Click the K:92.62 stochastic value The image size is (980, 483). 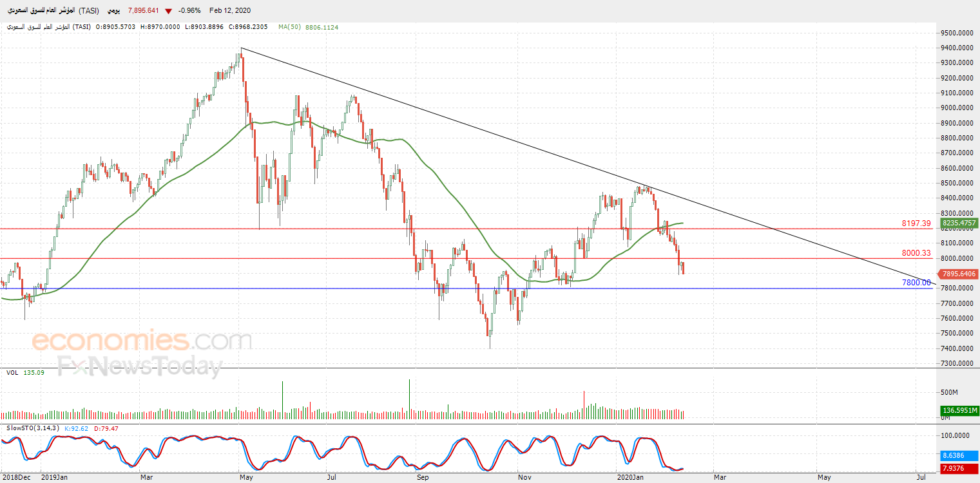click(77, 428)
